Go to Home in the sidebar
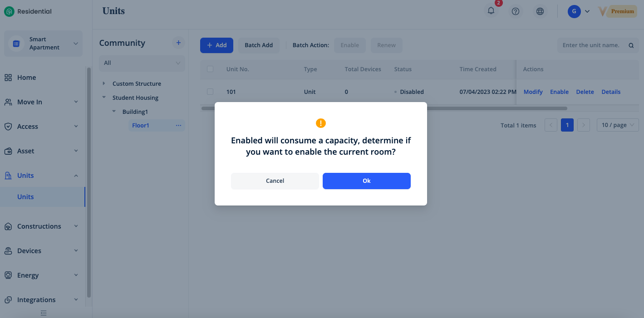 click(x=26, y=78)
